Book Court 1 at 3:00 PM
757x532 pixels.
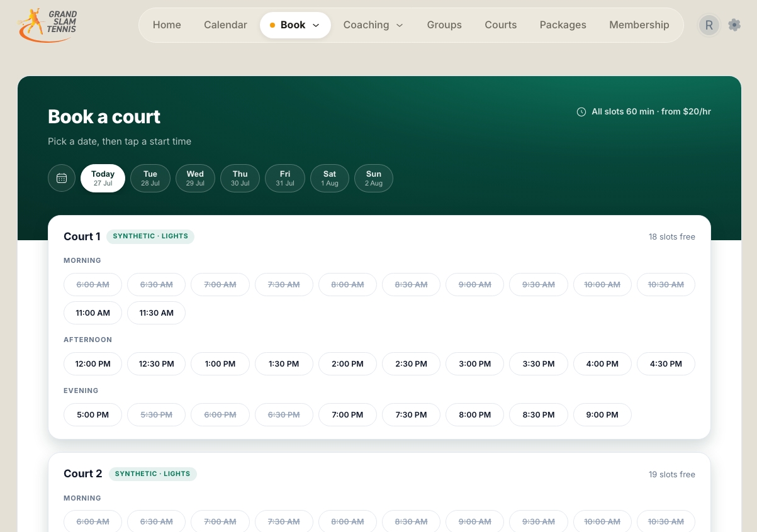coord(475,363)
